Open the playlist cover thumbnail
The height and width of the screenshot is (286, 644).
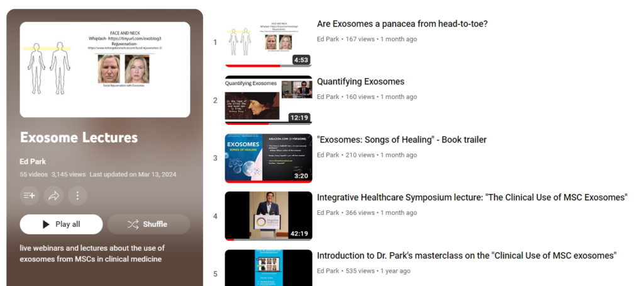(105, 69)
